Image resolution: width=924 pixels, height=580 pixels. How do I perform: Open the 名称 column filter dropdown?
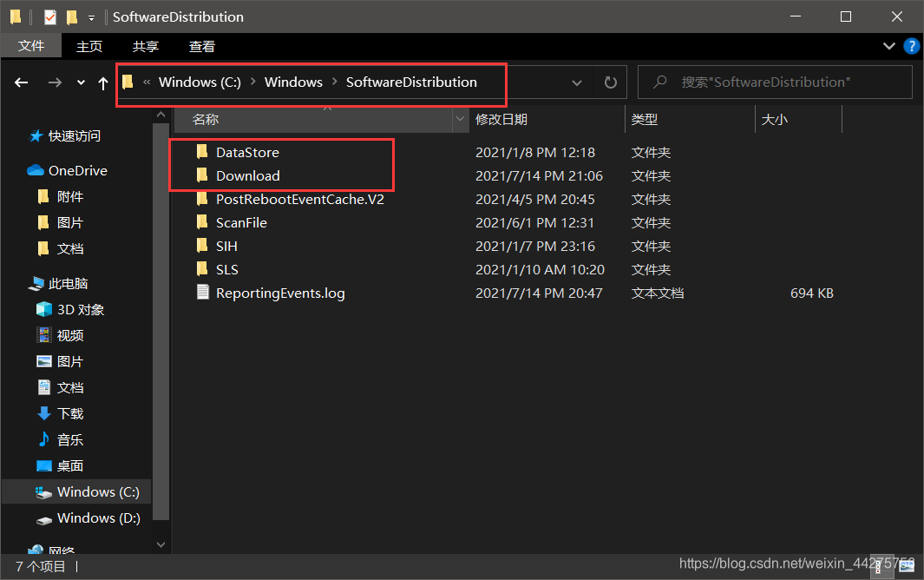click(460, 120)
